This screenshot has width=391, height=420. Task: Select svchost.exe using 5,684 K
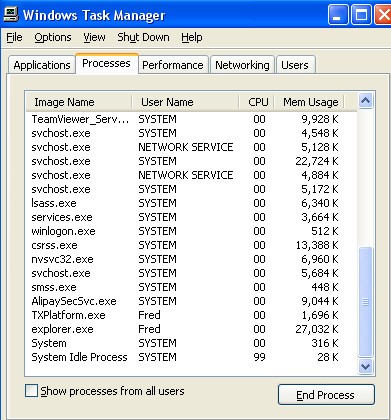[x=191, y=273]
